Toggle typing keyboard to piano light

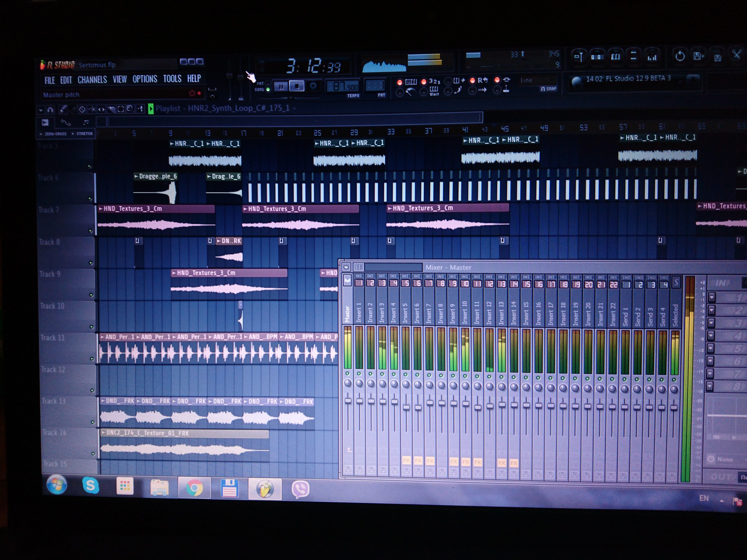click(x=400, y=82)
